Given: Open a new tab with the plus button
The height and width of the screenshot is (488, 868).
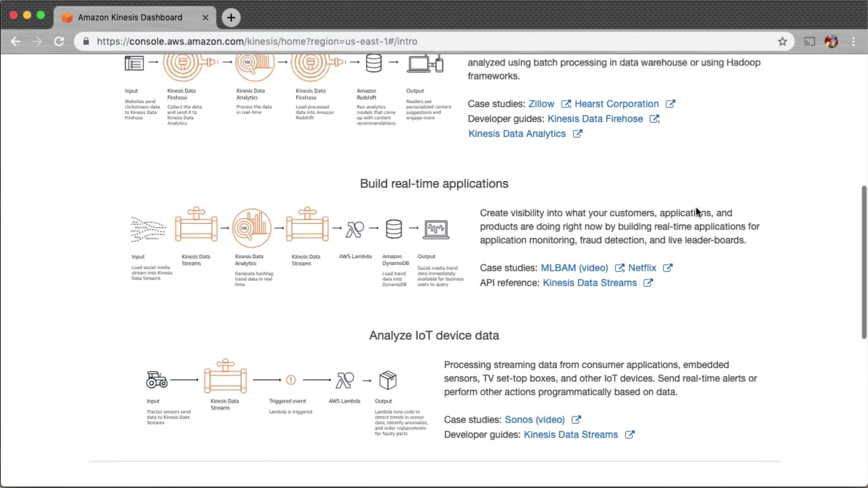Looking at the screenshot, I should coord(231,18).
